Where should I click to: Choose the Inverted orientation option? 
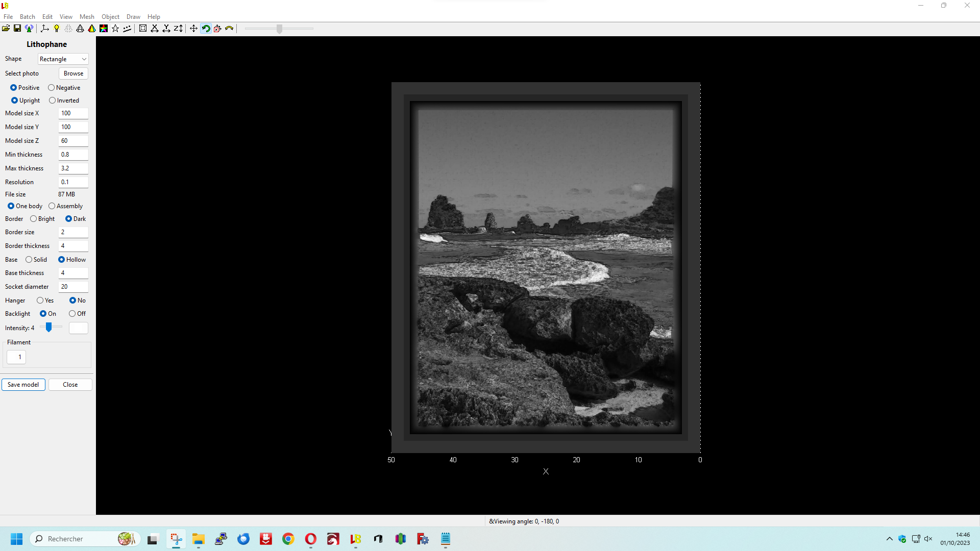[x=53, y=101]
